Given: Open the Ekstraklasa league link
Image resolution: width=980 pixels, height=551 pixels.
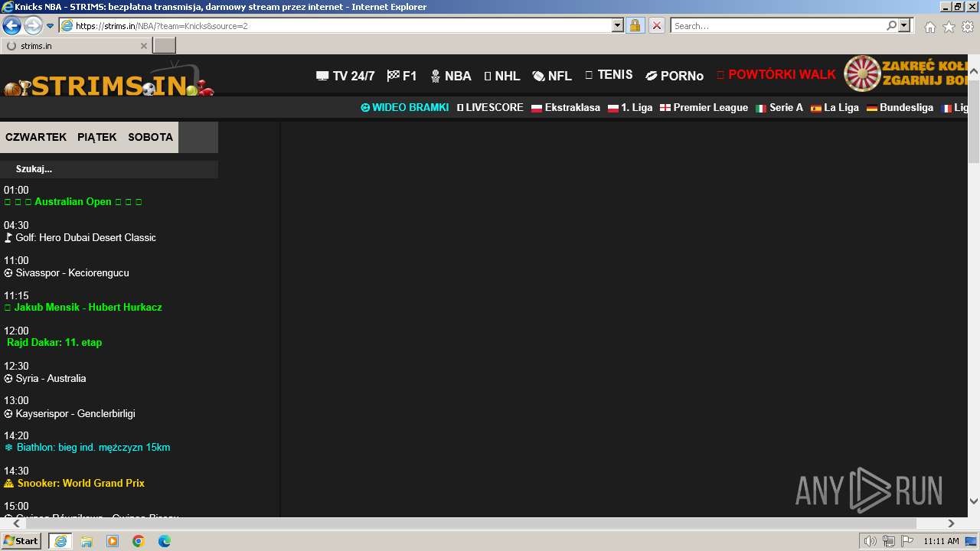Looking at the screenshot, I should [x=566, y=108].
